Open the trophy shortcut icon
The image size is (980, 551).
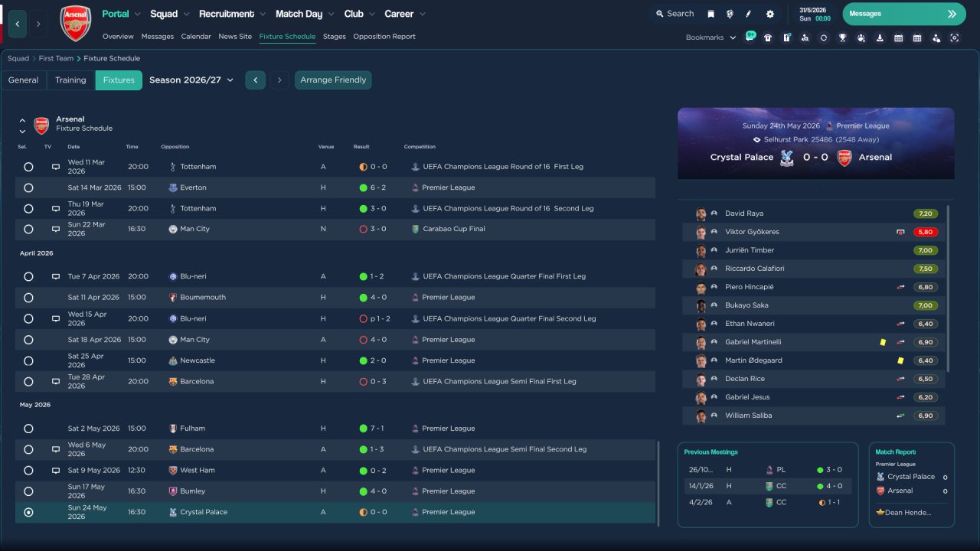[842, 37]
